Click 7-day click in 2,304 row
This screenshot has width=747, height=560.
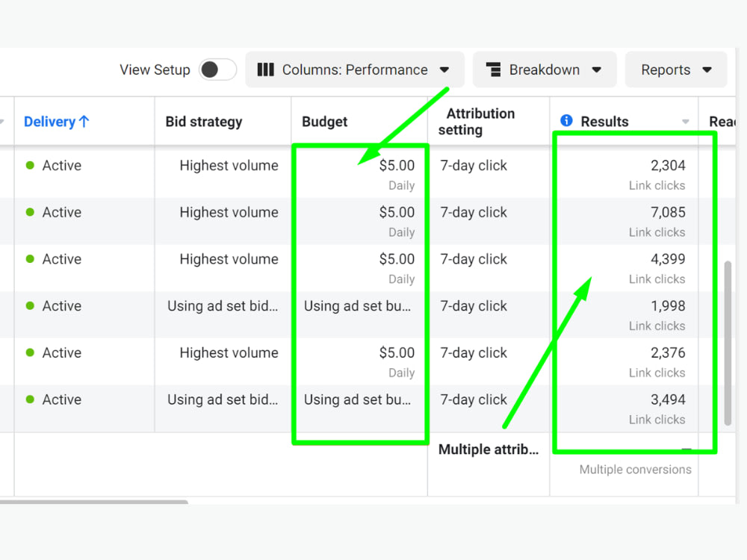[x=474, y=165]
